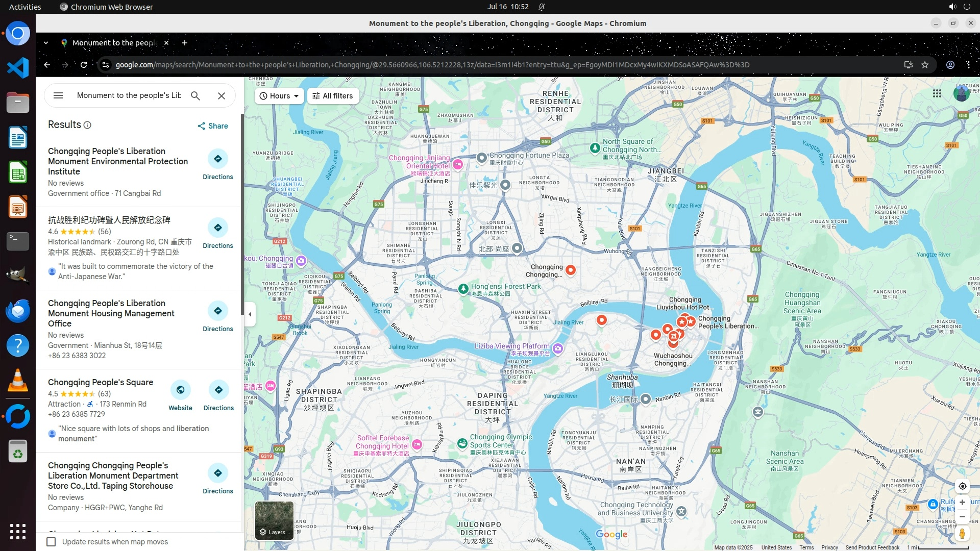Click Website icon for Chongqing People's Square

180,390
